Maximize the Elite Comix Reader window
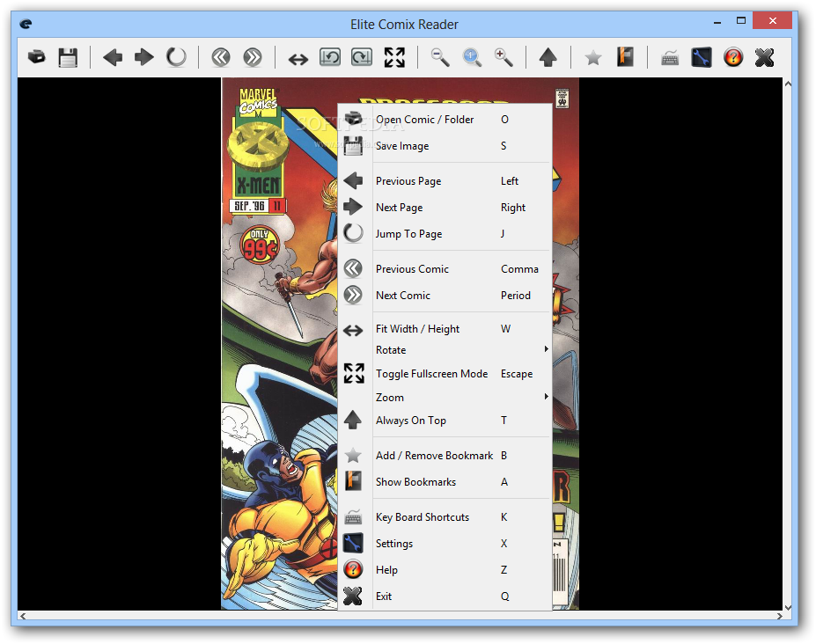 [741, 21]
